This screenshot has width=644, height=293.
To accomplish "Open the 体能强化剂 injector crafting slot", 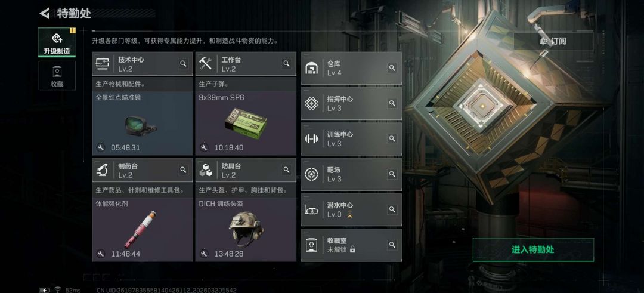I will pos(143,229).
